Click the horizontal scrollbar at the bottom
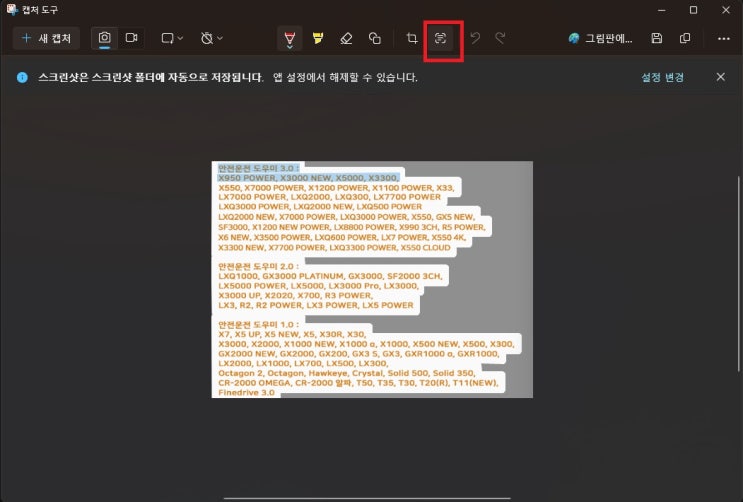 pos(367,498)
